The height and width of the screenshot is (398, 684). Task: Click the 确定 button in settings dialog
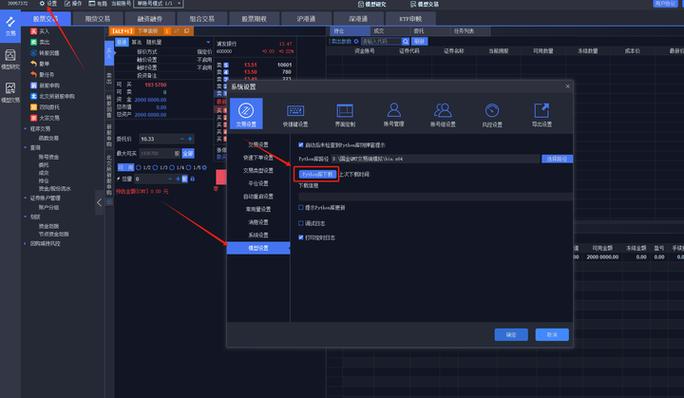click(511, 335)
